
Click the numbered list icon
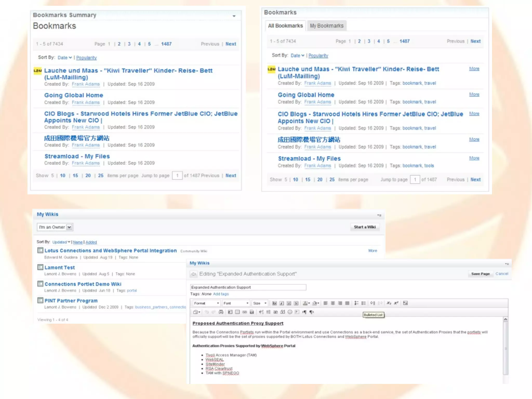(x=356, y=303)
